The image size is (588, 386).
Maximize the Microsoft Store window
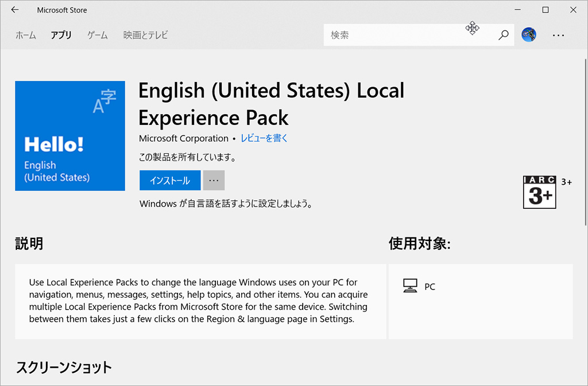click(x=546, y=10)
